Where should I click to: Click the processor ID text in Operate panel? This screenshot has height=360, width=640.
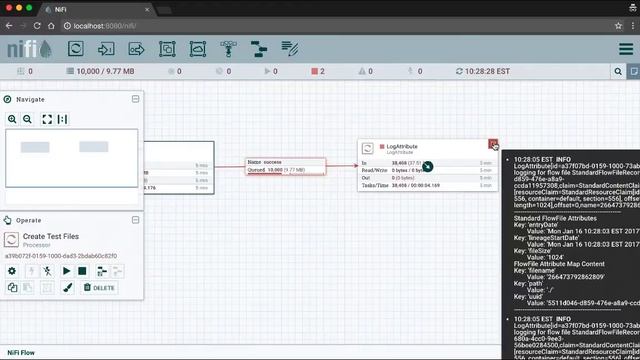click(x=61, y=256)
